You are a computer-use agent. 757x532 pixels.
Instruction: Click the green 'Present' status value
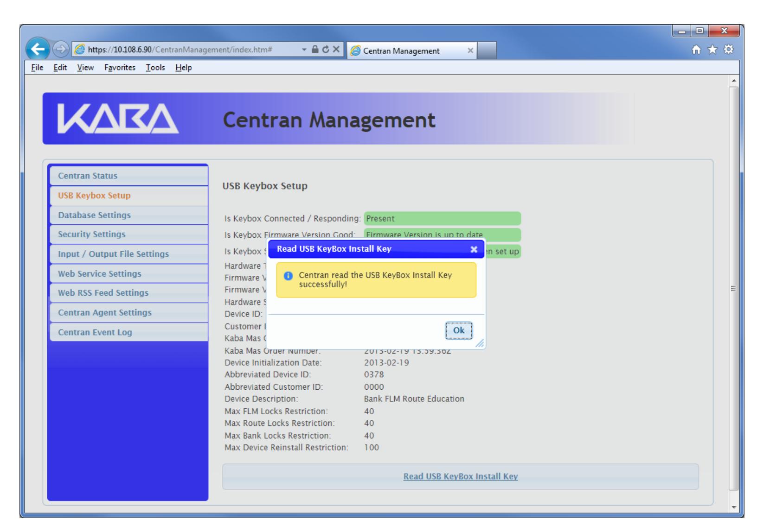(442, 219)
